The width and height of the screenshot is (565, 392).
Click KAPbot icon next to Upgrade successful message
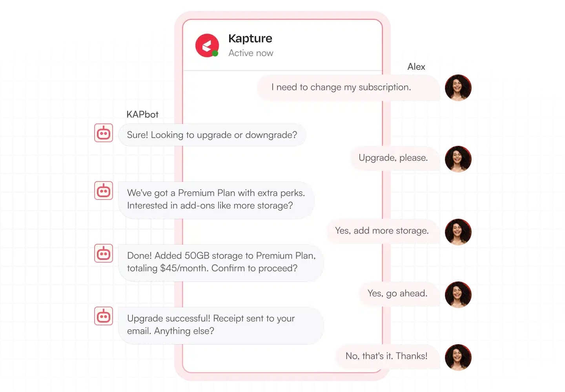pyautogui.click(x=104, y=316)
